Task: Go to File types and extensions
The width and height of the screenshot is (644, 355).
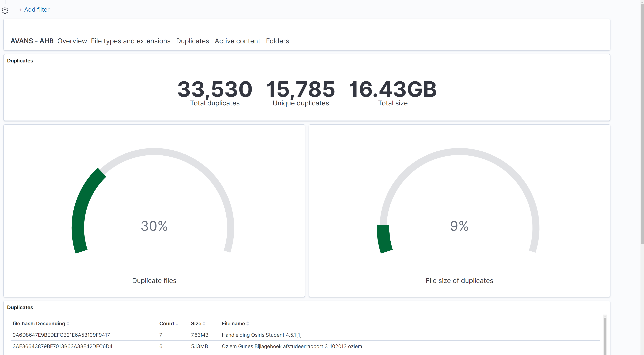Action: tap(130, 41)
